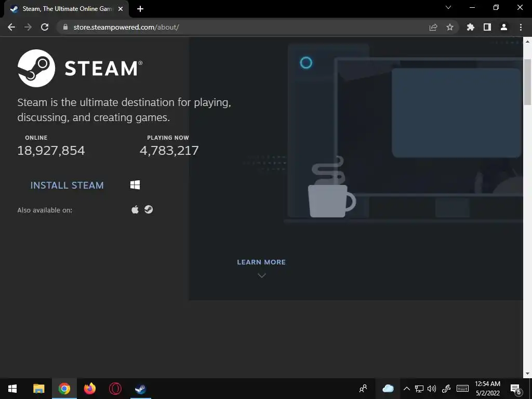Click the Steam logo on the page
The width and height of the screenshot is (532, 399).
(80, 68)
